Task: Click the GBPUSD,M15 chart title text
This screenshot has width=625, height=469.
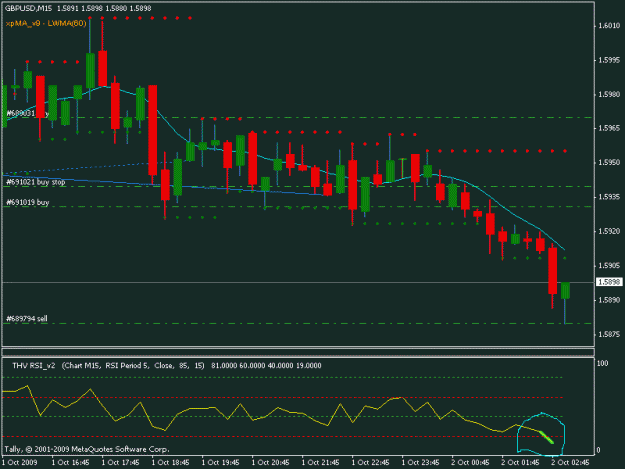Action: pyautogui.click(x=28, y=8)
